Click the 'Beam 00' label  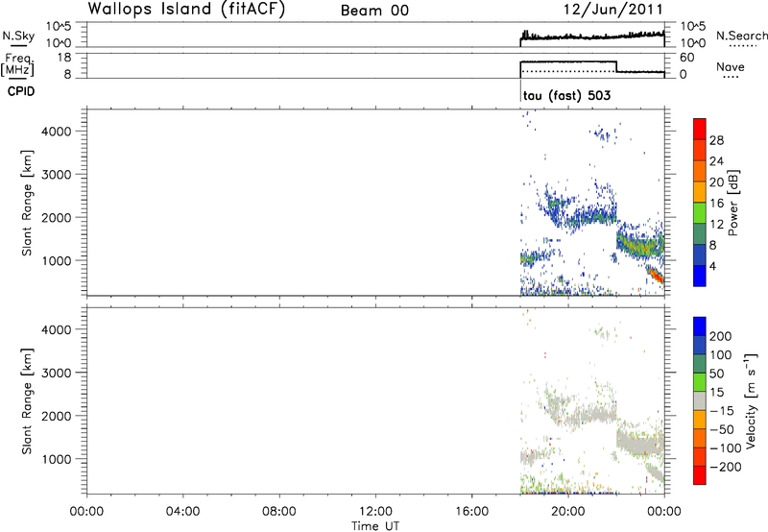click(x=374, y=11)
